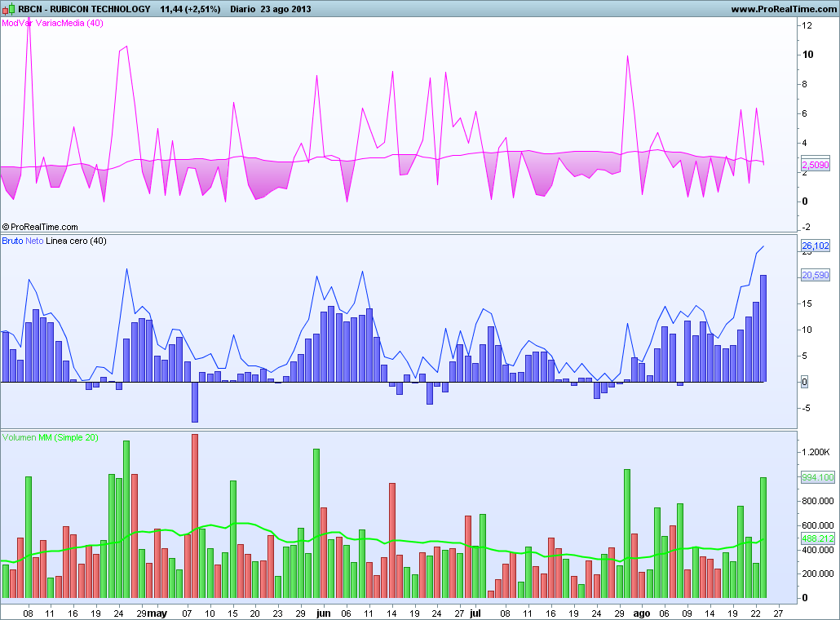Click the 486.212 moving average value tag
Viewport: 840px width, 620px height.
[817, 538]
